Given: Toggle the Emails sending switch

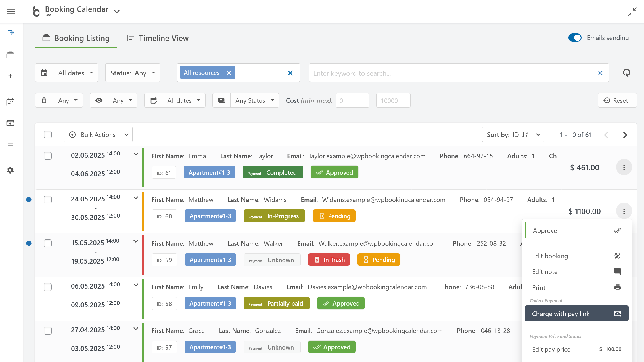Looking at the screenshot, I should pos(575,38).
